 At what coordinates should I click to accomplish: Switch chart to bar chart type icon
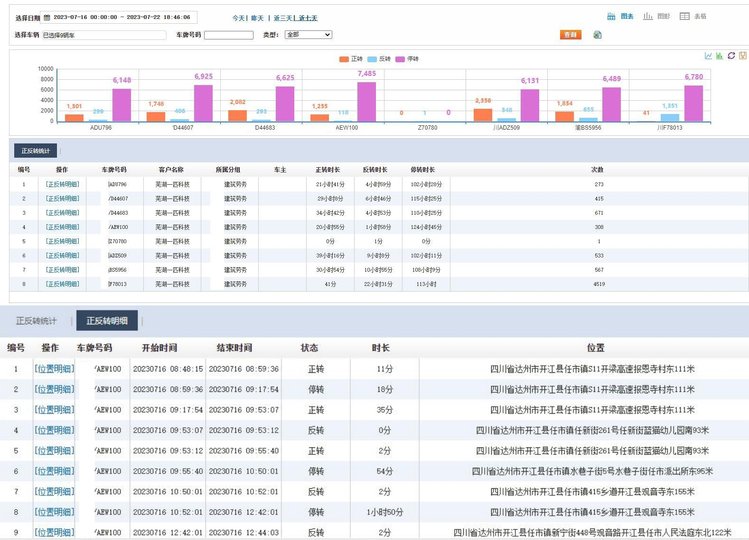719,56
